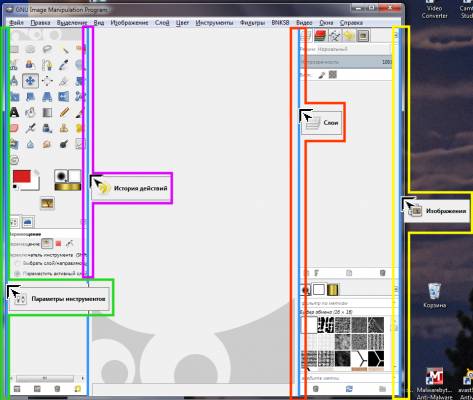Select the Color Picker eyedropper tool
This screenshot has height=400, width=473.
(64, 65)
